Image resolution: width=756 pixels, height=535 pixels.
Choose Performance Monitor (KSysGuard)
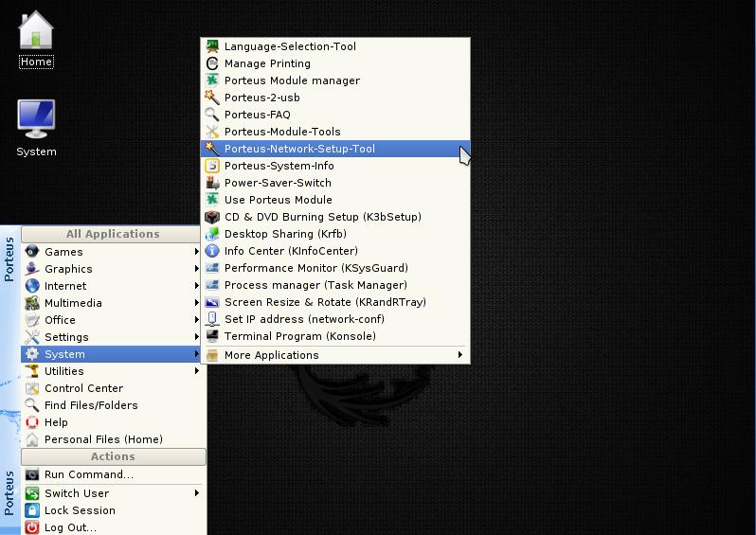pos(315,268)
